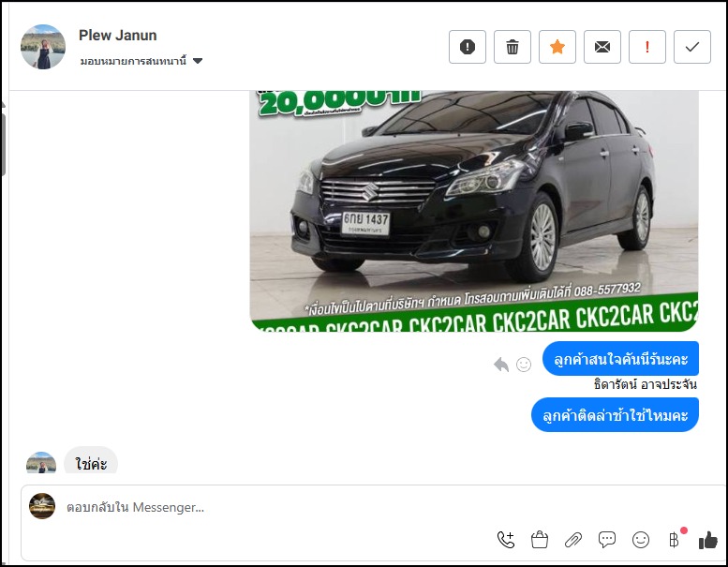Select message bubble ลูกค้าติดล่าช้าใช่ไหมคะ
Image resolution: width=728 pixels, height=567 pixels.
point(615,414)
